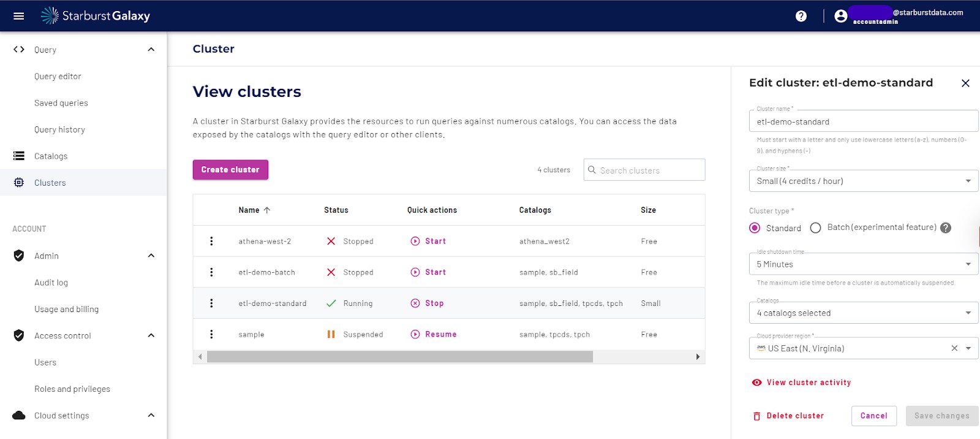The height and width of the screenshot is (439, 980).
Task: Select the Standard cluster type
Action: click(x=755, y=228)
